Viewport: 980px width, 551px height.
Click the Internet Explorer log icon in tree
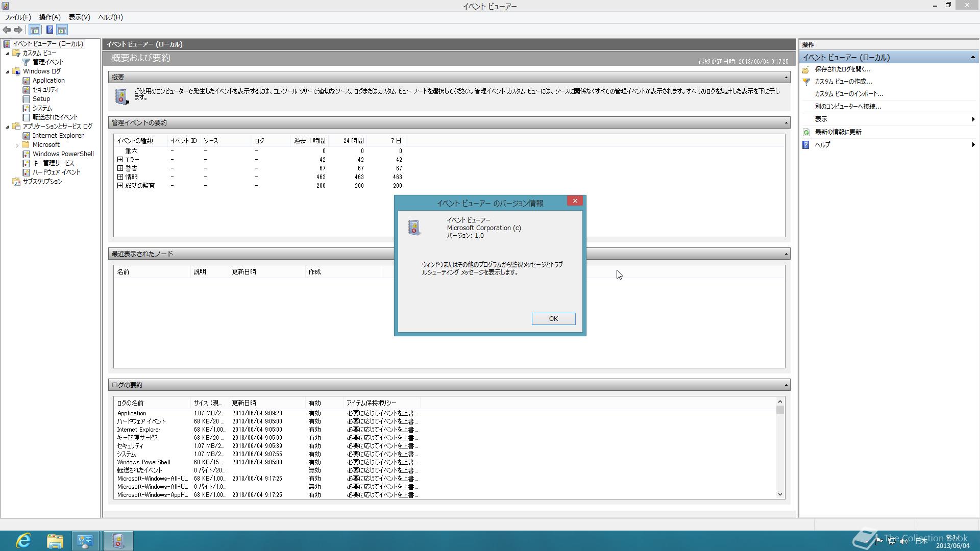pos(26,136)
